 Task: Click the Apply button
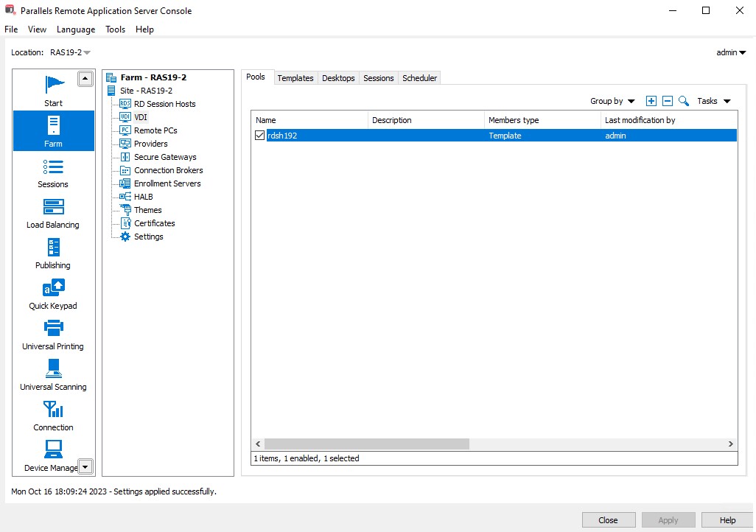pyautogui.click(x=668, y=520)
